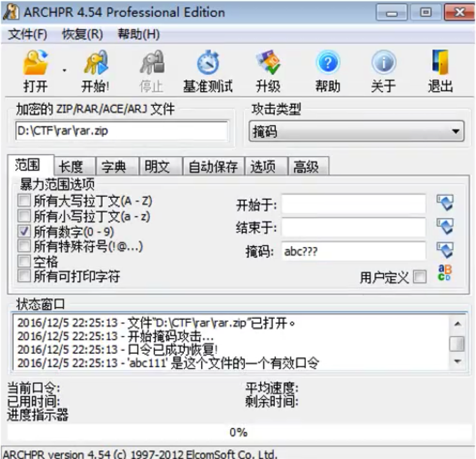This screenshot has width=476, height=459.
Task: Toggle the 用户定义 checkbox
Action: (x=420, y=277)
